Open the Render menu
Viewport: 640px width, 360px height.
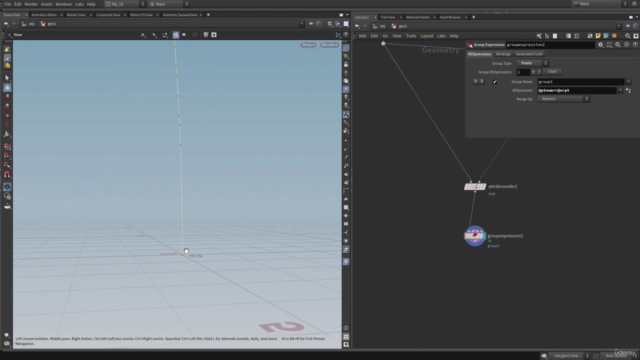31,4
